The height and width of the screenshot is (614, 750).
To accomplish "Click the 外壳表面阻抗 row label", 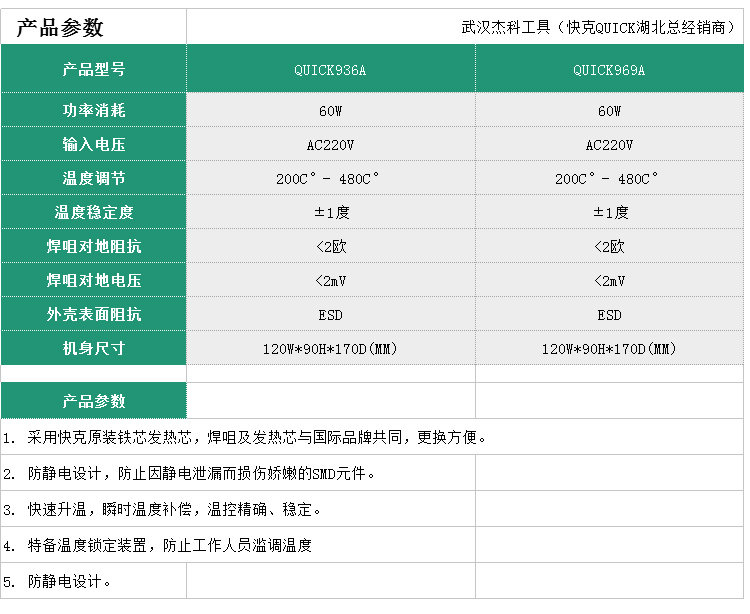I will click(94, 314).
